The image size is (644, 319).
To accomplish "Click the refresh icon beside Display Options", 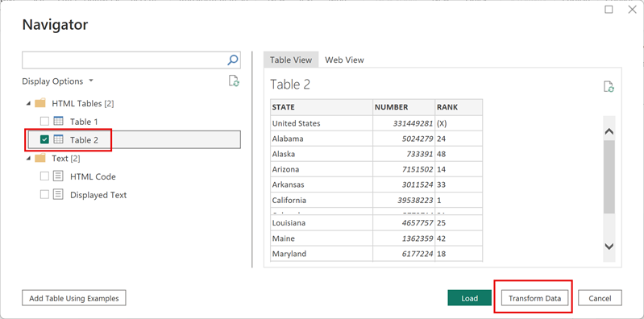I will pos(234,81).
